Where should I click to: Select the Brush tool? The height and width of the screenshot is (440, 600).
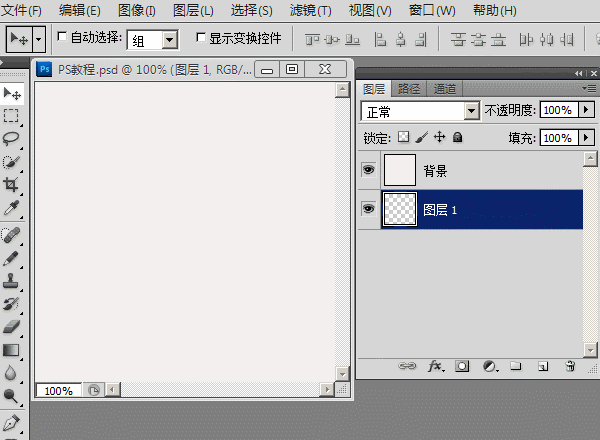click(11, 258)
